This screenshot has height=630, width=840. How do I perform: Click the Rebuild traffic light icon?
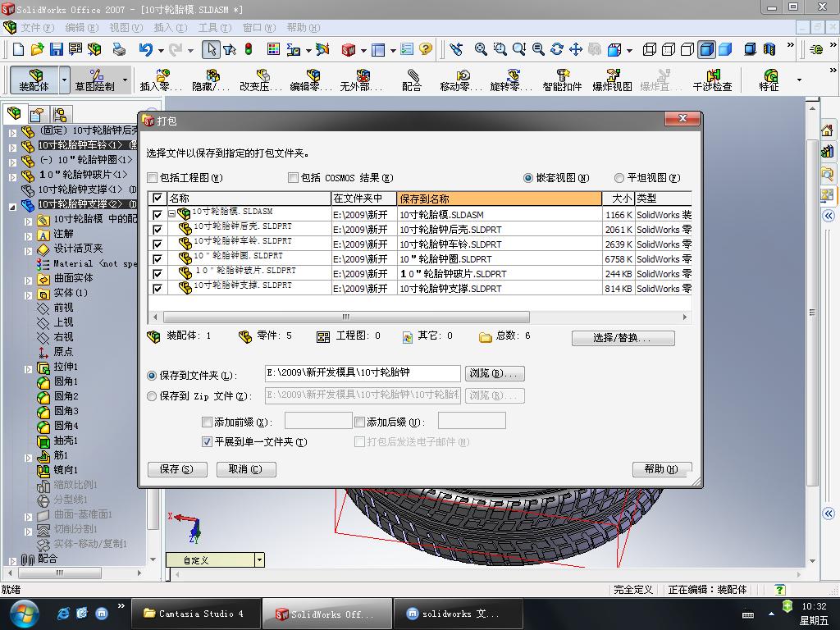(x=249, y=49)
